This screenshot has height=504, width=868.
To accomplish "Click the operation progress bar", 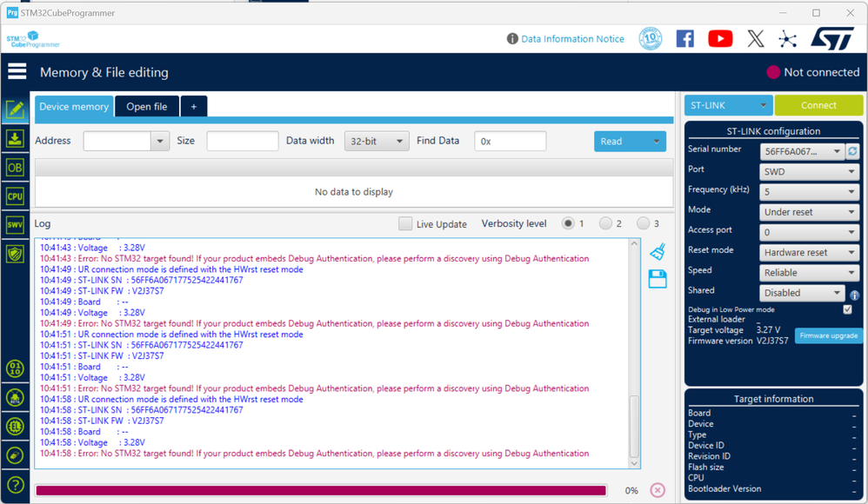I will coord(321,490).
